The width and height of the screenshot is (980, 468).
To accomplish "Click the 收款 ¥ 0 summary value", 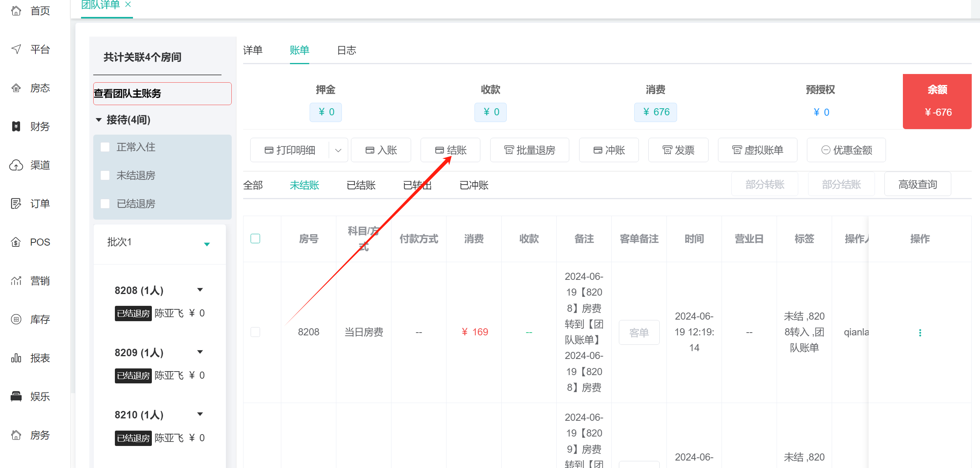I will (491, 112).
